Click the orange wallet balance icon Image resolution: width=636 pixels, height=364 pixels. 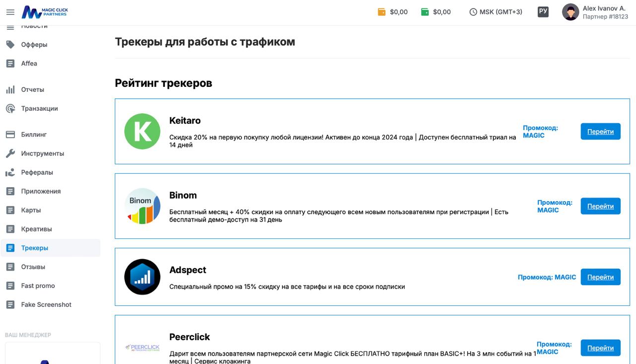[x=382, y=12]
